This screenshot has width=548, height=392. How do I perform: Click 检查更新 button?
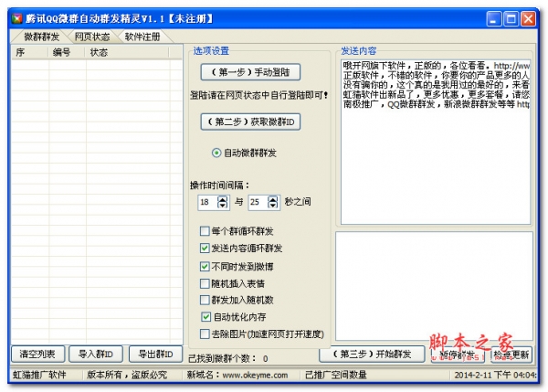pyautogui.click(x=511, y=355)
